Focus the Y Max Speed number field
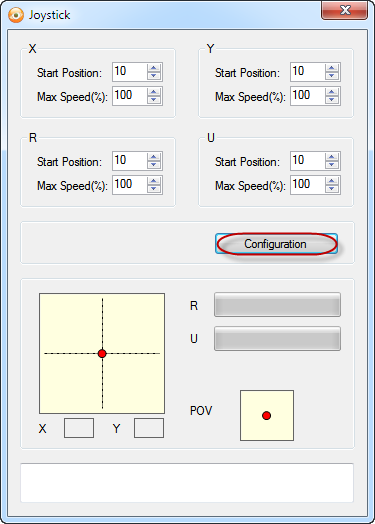Screen dimensions: 375x524 307,96
